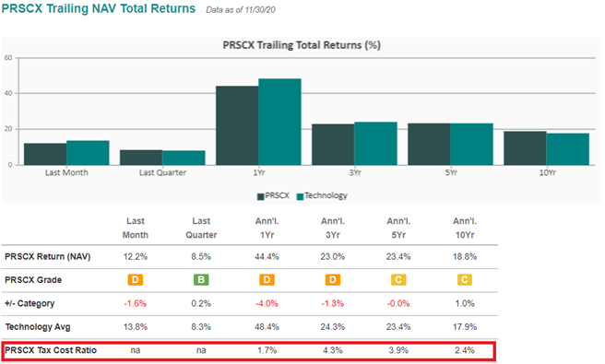Click the PRSCX 3Yr bar

333,145
